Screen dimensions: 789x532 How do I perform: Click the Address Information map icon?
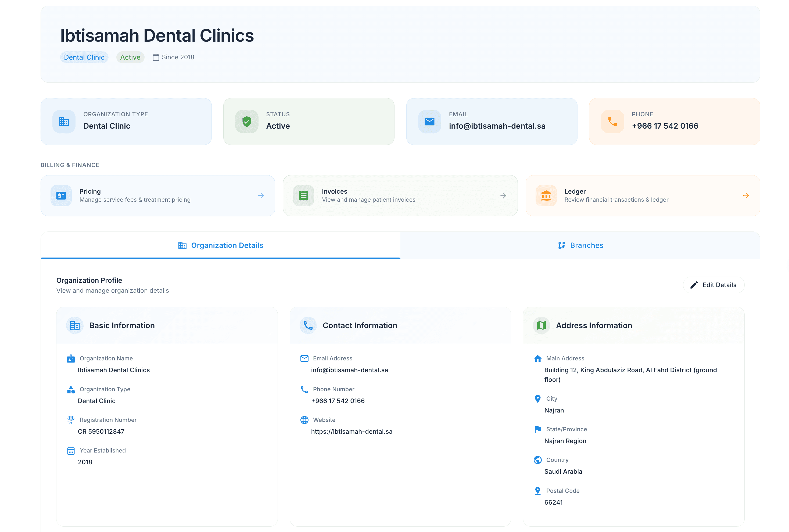(541, 325)
